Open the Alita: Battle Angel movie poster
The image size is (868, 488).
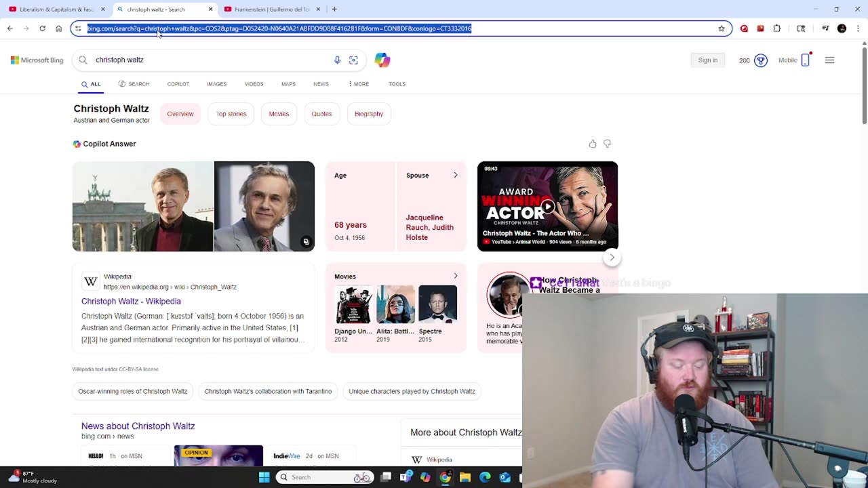pyautogui.click(x=395, y=304)
